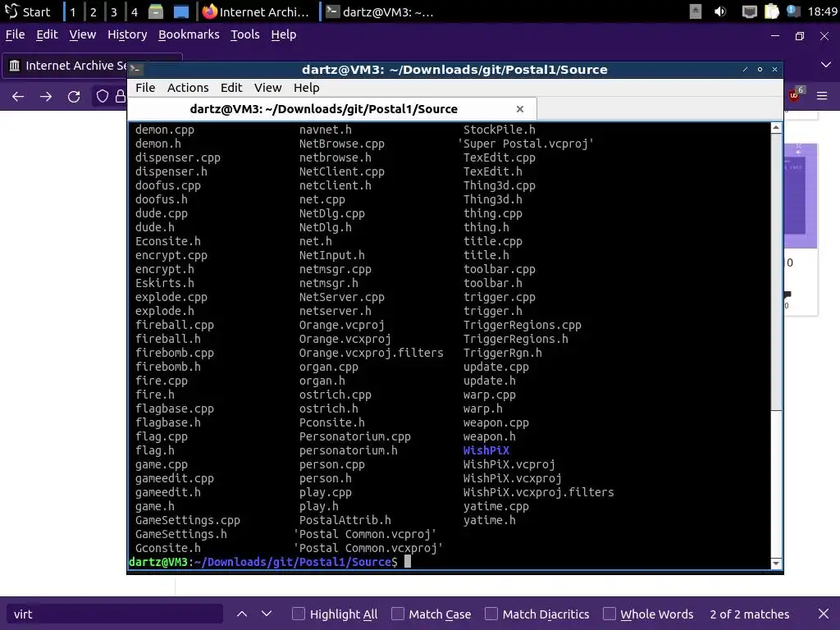Click the terminal vertical scrollbar thumb
This screenshot has height=630, width=840.
(x=776, y=272)
